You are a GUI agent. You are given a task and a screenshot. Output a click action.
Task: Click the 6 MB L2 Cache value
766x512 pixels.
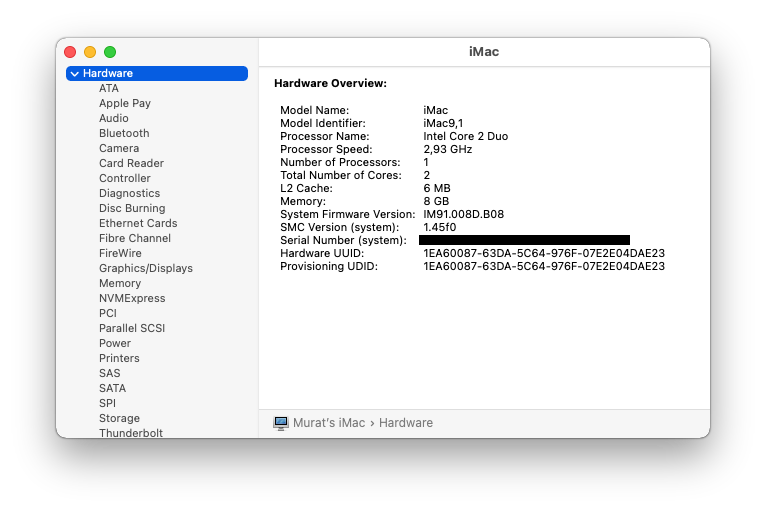[437, 189]
